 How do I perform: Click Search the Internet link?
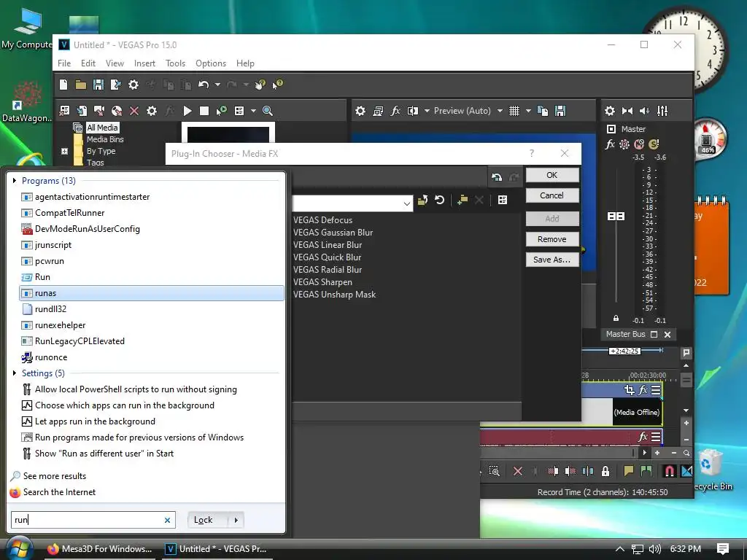tap(60, 492)
